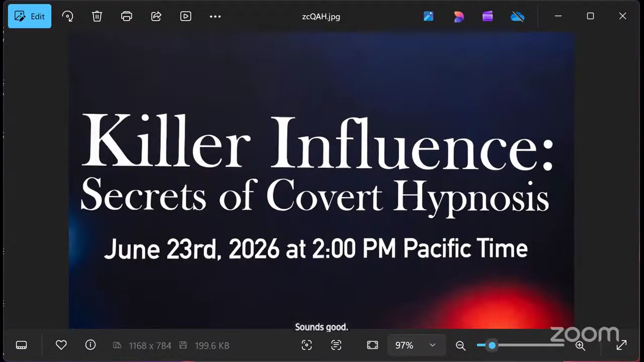This screenshot has height=362, width=644.
Task: Click the 199.6 KB file size text
Action: (x=212, y=345)
